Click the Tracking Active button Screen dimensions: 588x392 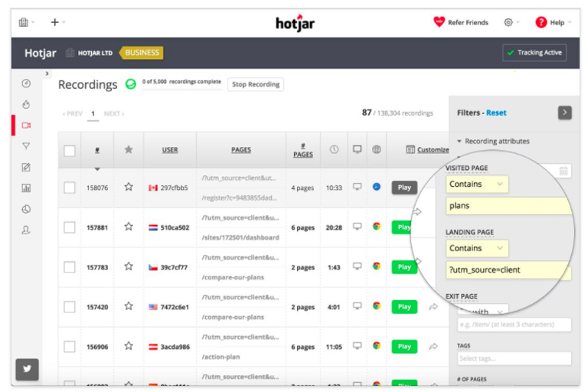tap(534, 53)
